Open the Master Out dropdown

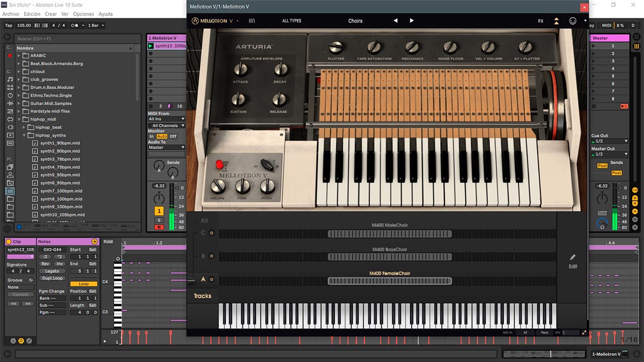click(x=609, y=154)
